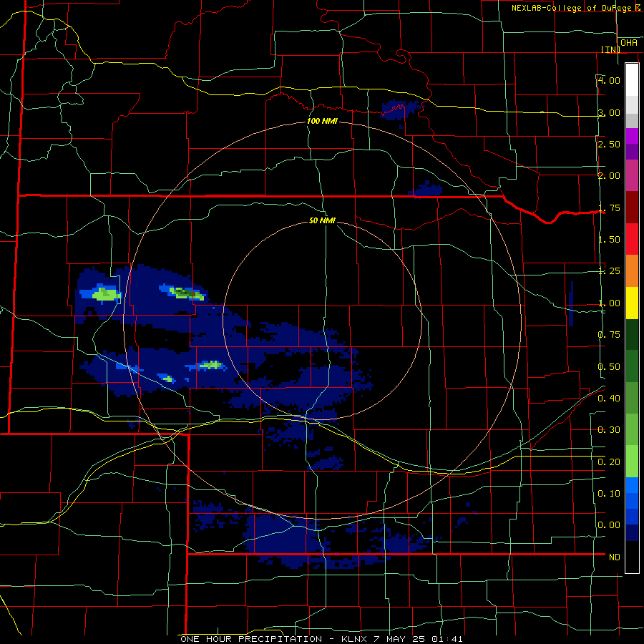Click the 1.50 legend value

coord(609,240)
